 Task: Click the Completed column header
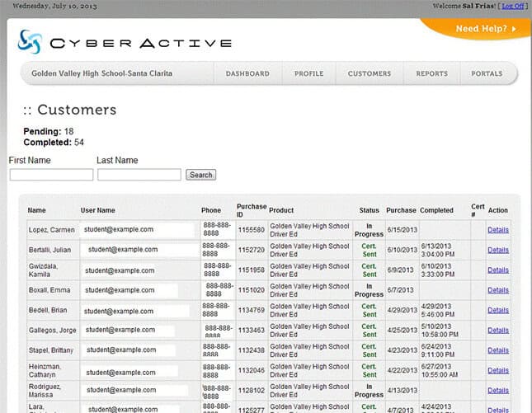(x=436, y=210)
